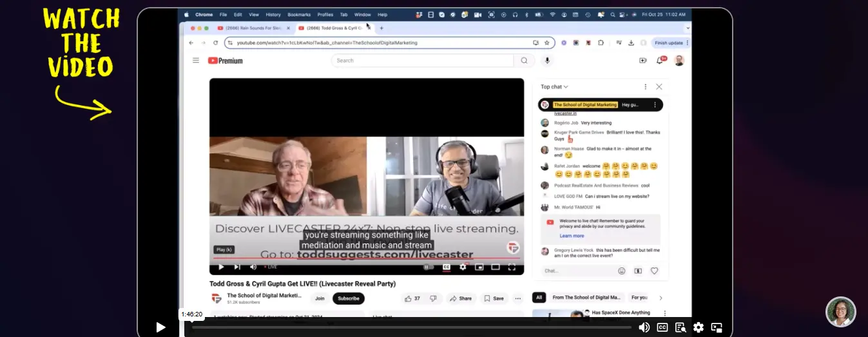
Task: Jump to LIVE in YouTube player
Action: (x=270, y=267)
